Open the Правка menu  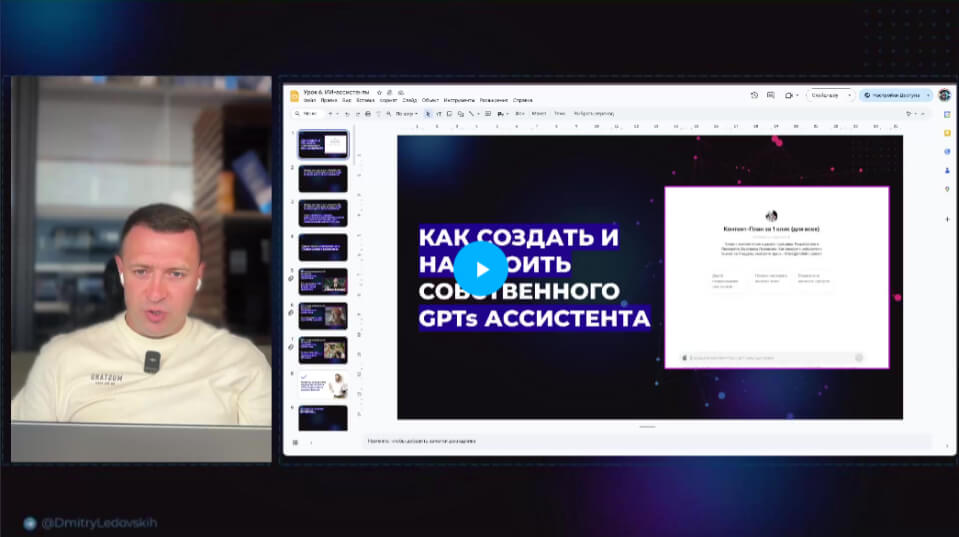(x=329, y=100)
